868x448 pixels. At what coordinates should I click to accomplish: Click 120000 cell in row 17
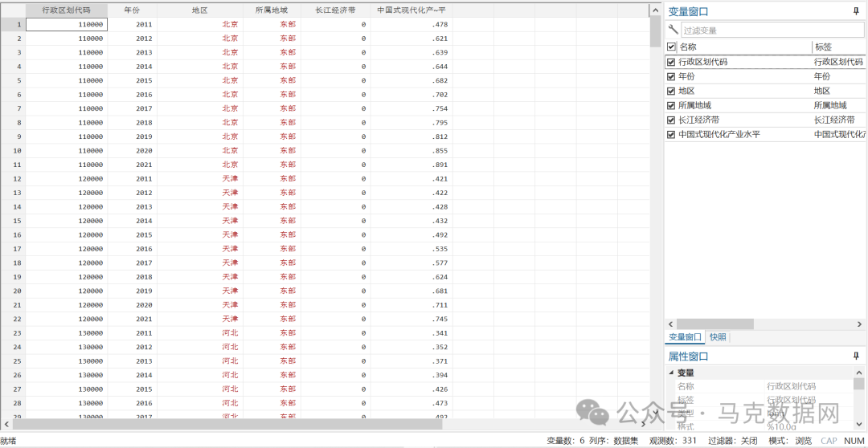coord(67,249)
